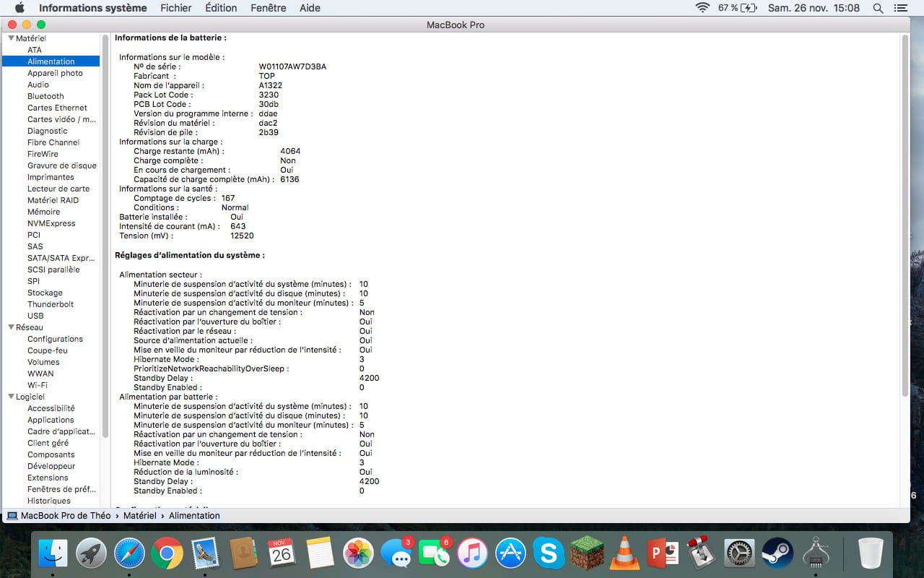The height and width of the screenshot is (578, 924).
Task: Click the Tension value 12520
Action: [242, 236]
